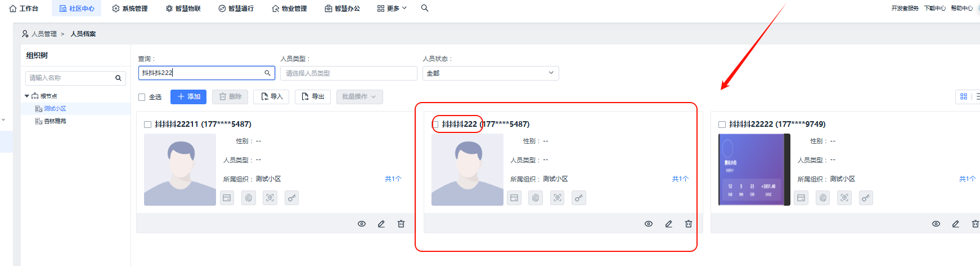Open key credential icon for 抖抖抖22222
This screenshot has height=266, width=980.
(866, 198)
